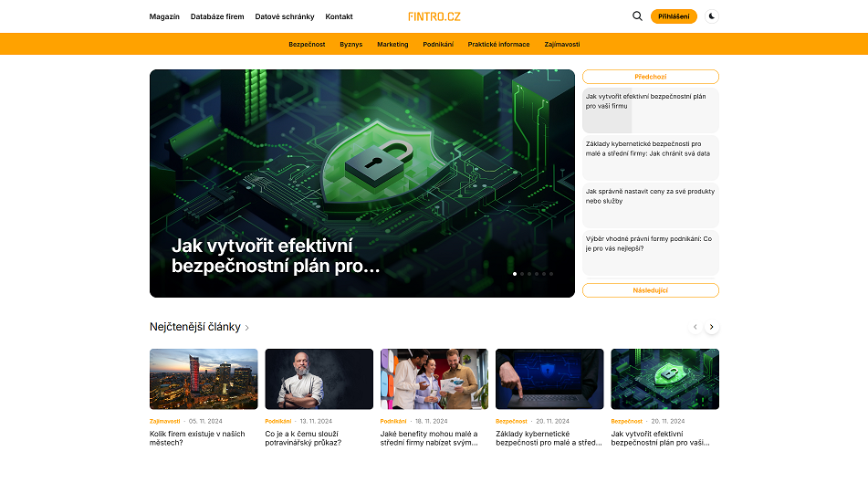Click the Přihlášení login button
This screenshot has width=868, height=493.
click(x=674, y=16)
